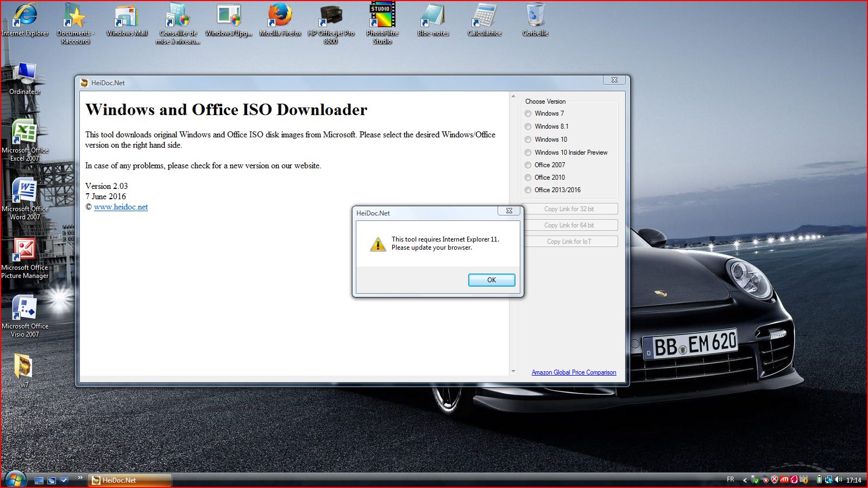Open the HP Officejet Pro 8600 shortcut
This screenshot has width=868, height=488.
tap(331, 17)
